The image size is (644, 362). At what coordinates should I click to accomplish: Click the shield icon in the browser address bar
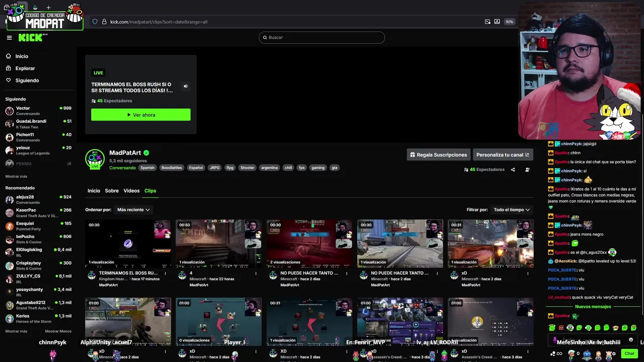tap(95, 22)
